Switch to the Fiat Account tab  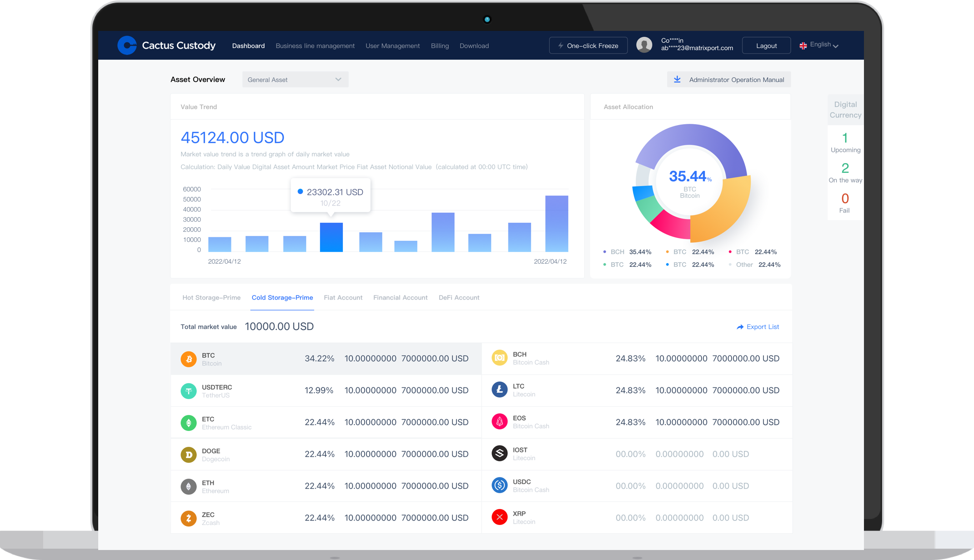coord(343,298)
